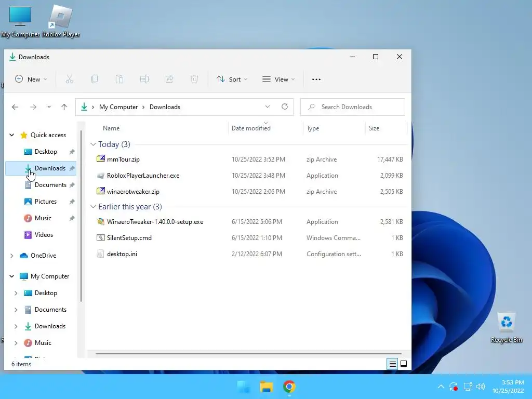Click the horizontal scrollbar of file list
Viewport: 532px width, 399px height.
point(248,353)
